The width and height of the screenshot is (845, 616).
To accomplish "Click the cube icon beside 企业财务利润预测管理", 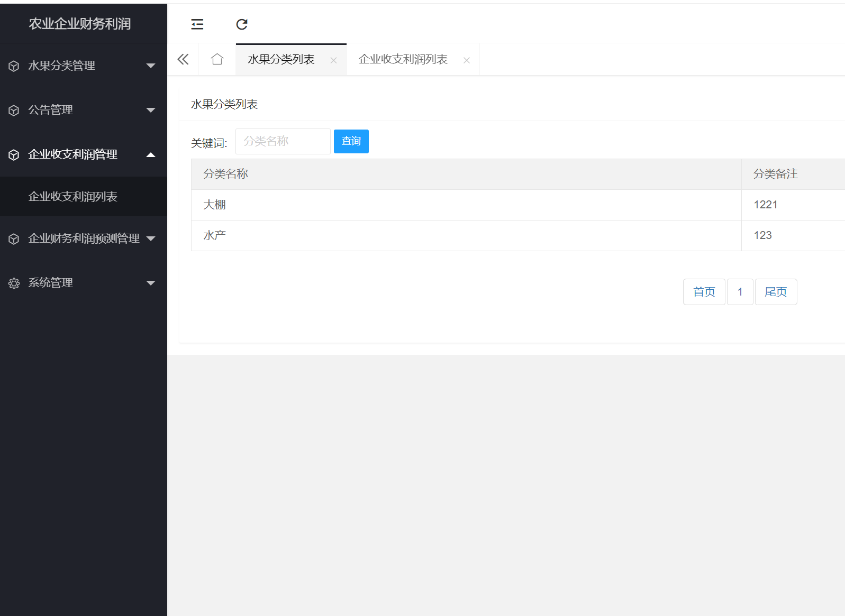I will tap(14, 239).
